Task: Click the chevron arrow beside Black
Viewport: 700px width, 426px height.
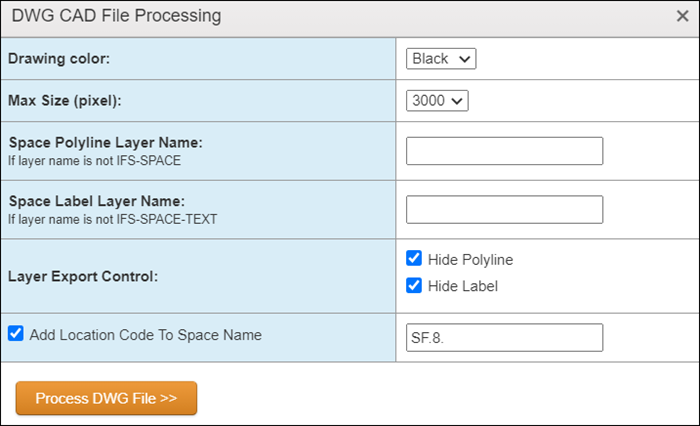Action: (465, 59)
